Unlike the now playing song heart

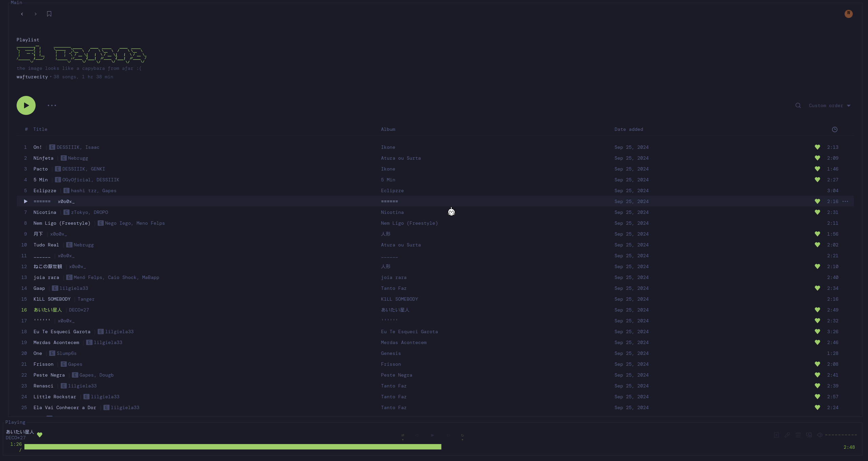pyautogui.click(x=40, y=435)
